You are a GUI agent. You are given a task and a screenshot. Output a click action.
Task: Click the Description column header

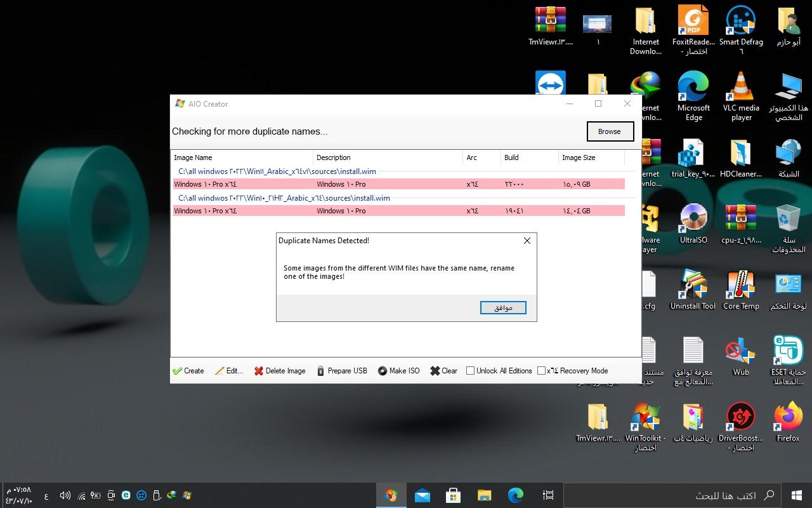[x=388, y=157]
